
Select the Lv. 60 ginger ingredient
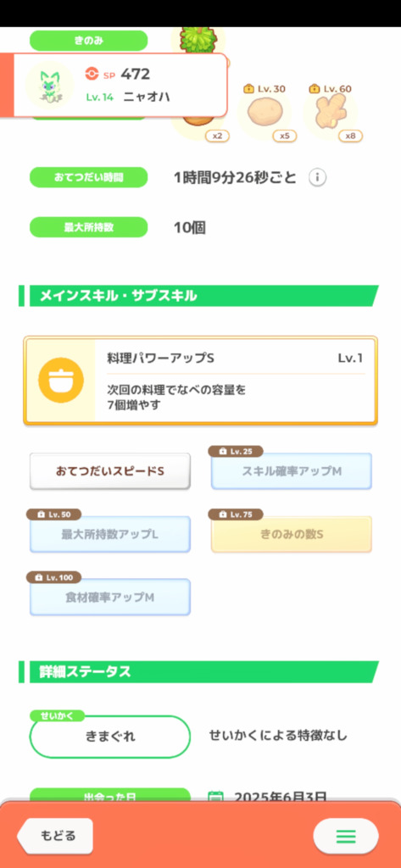[x=331, y=113]
